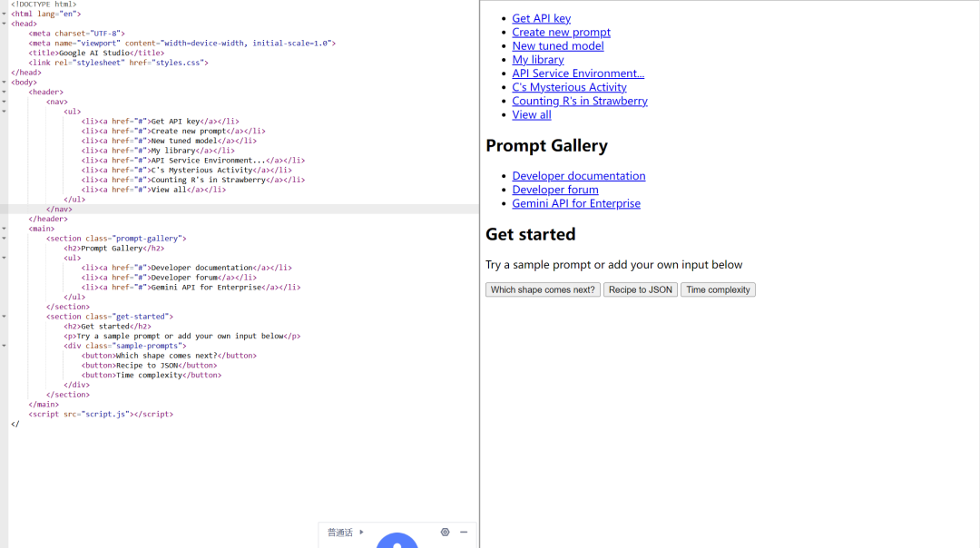980x548 pixels.
Task: Follow the View all link
Action: point(532,115)
